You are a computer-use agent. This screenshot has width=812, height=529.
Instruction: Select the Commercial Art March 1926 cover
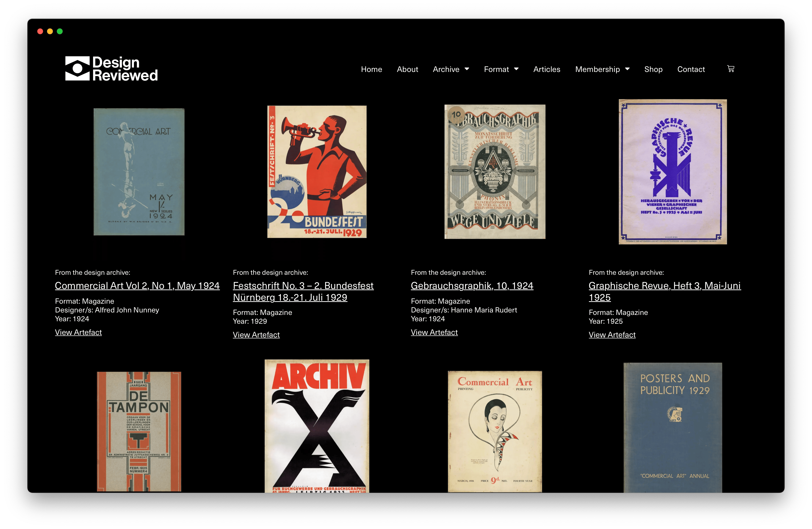point(495,432)
